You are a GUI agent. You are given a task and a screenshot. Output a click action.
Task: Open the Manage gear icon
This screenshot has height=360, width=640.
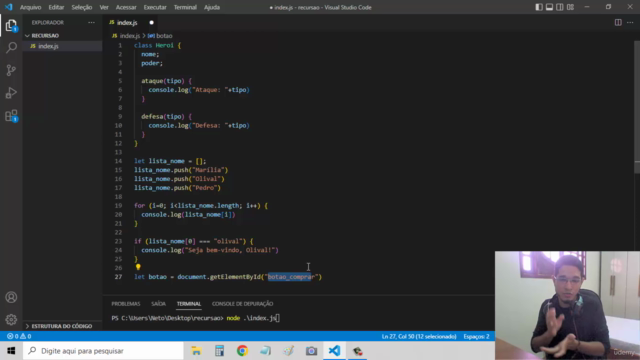click(x=11, y=319)
